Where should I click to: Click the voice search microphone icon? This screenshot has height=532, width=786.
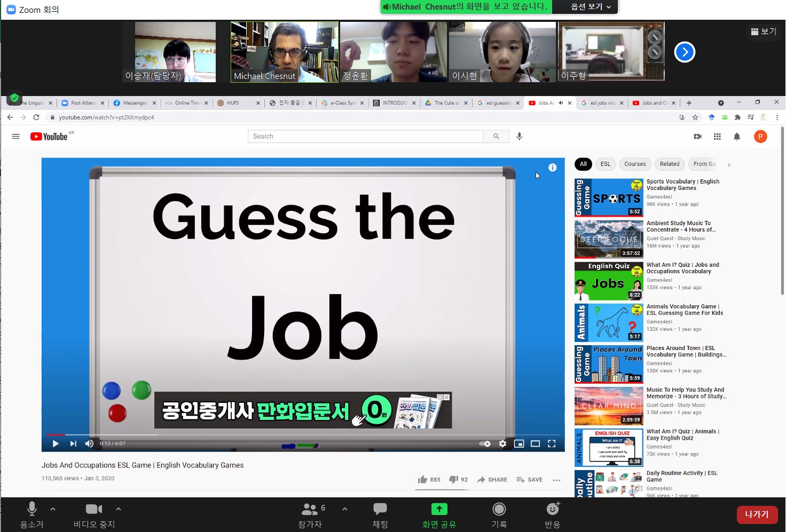[x=519, y=137]
